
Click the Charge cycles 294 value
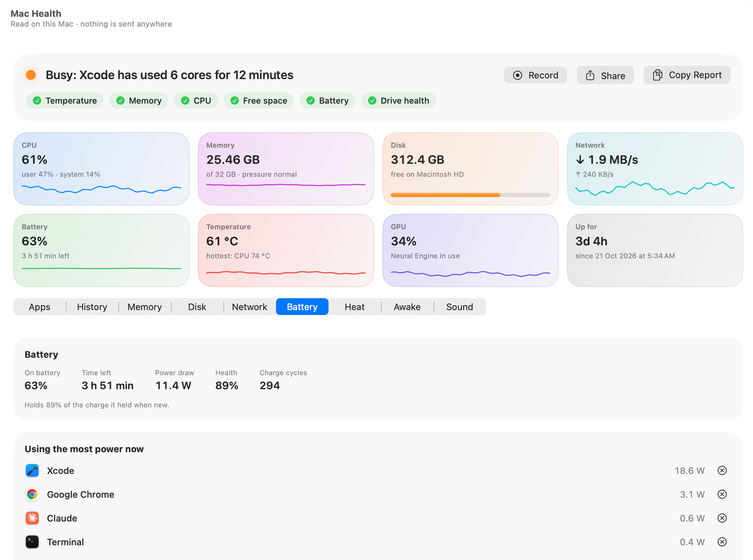click(270, 385)
